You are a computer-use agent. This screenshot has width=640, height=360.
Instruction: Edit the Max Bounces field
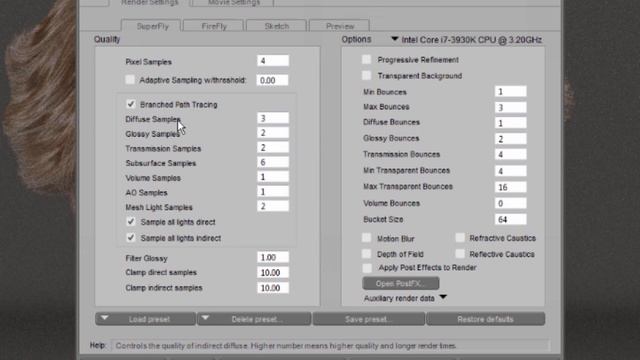click(x=511, y=107)
